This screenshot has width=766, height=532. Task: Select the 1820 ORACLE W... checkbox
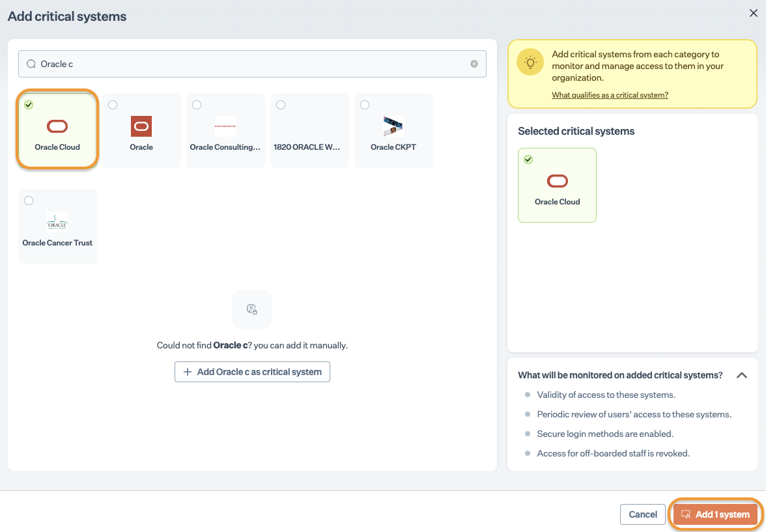281,105
